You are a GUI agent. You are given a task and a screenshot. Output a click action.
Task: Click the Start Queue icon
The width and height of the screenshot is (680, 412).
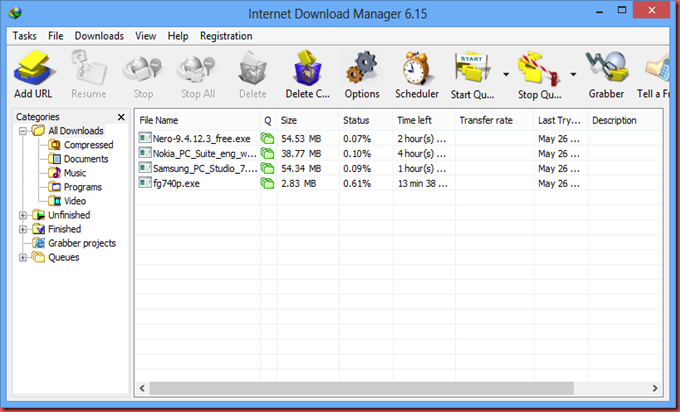click(x=472, y=68)
